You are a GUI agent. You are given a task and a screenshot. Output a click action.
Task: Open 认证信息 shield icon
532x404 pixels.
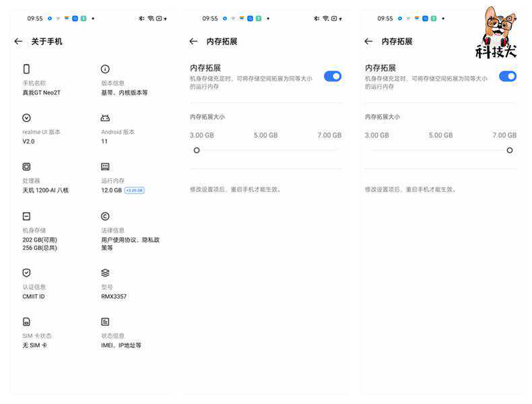click(x=27, y=273)
